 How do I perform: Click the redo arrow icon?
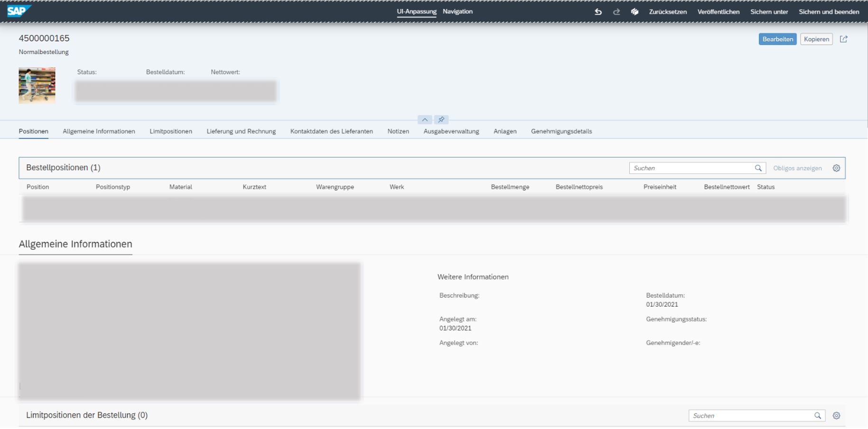[x=616, y=12]
